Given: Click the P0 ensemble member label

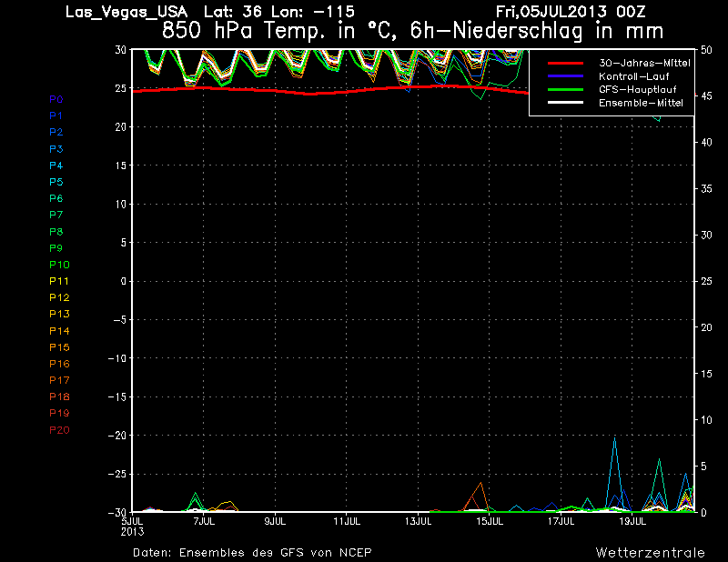Looking at the screenshot, I should [56, 99].
